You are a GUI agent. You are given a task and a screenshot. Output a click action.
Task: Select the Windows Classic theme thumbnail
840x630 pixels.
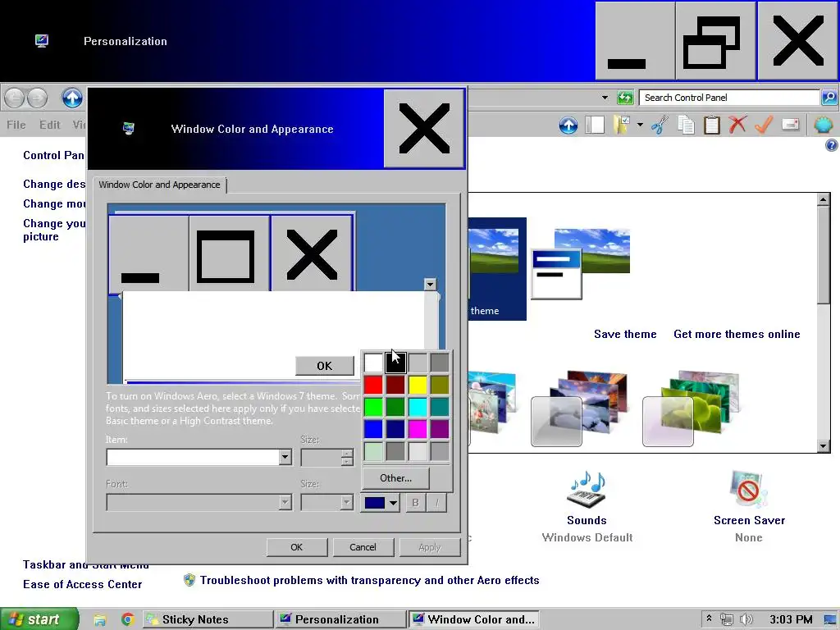(581, 264)
